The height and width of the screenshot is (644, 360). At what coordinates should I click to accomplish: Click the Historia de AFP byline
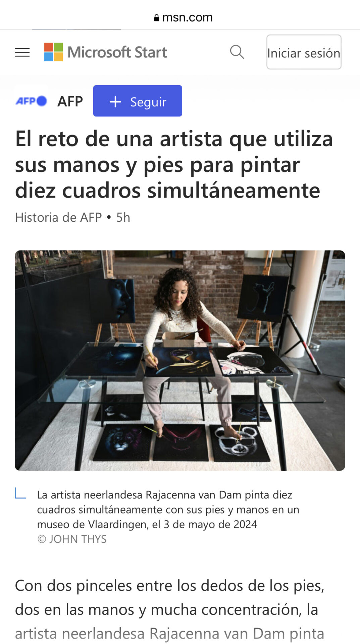point(58,217)
